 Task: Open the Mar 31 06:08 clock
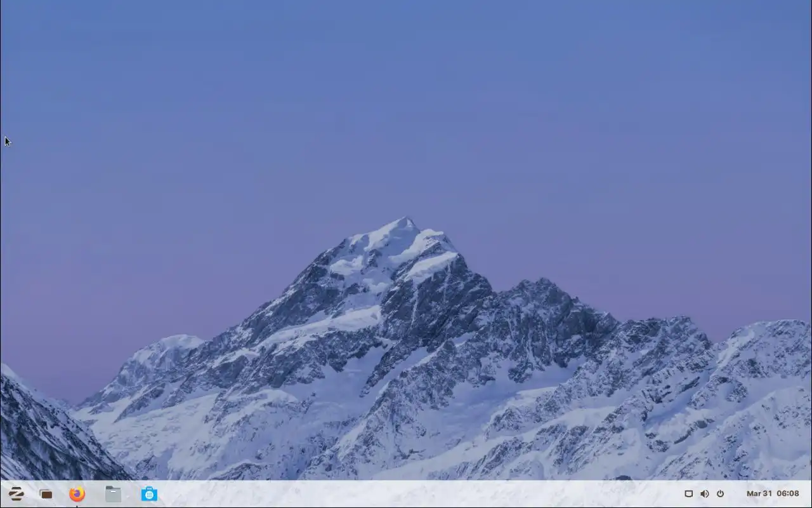point(773,493)
